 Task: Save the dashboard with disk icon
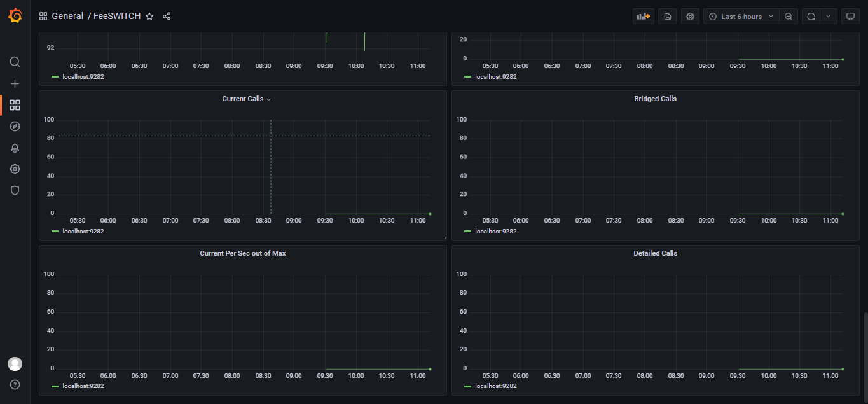click(x=667, y=17)
